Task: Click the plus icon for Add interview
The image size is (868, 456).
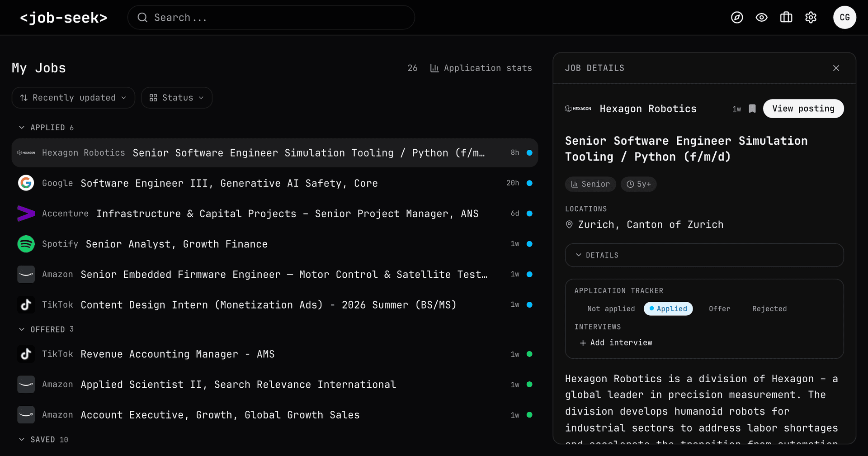Action: (x=583, y=343)
